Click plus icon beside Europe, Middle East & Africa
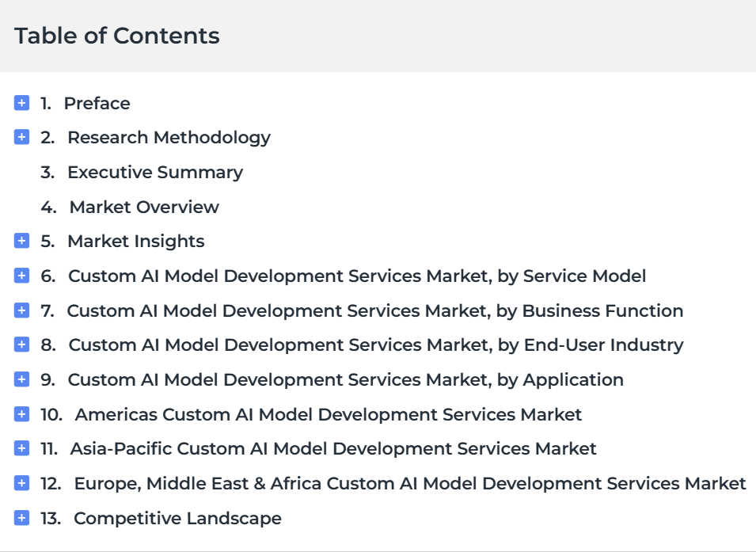The image size is (756, 552). click(21, 483)
